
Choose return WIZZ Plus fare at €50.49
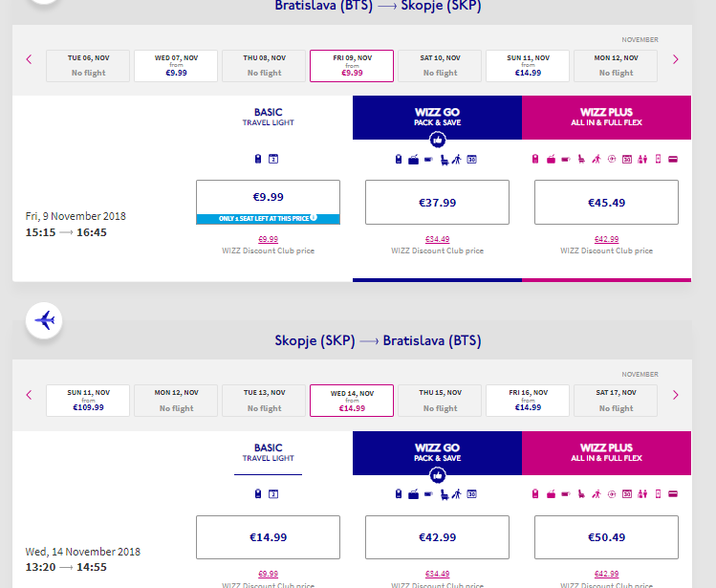point(606,537)
